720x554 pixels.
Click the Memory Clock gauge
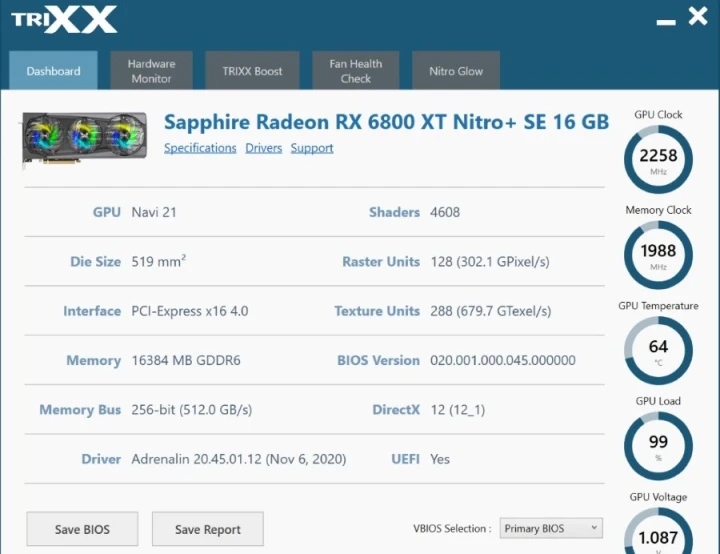pos(658,255)
